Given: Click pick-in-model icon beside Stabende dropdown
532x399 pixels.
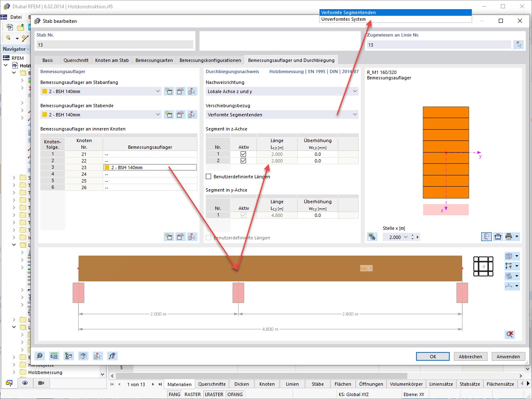Looking at the screenshot, I should coord(192,115).
